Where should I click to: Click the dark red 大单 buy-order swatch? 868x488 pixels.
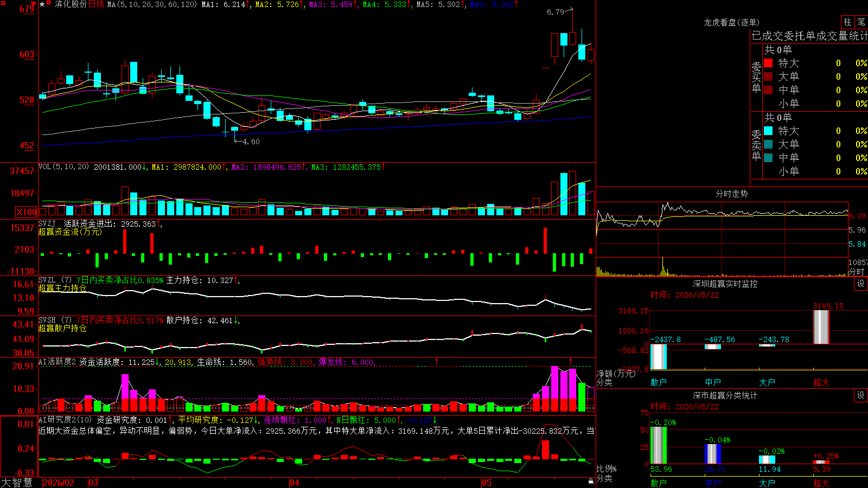[x=768, y=76]
